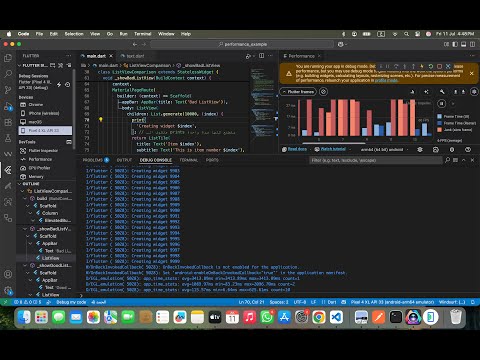480x360 pixels.
Task: Click the clear icon beside Flutter frames
Action: click(x=323, y=92)
